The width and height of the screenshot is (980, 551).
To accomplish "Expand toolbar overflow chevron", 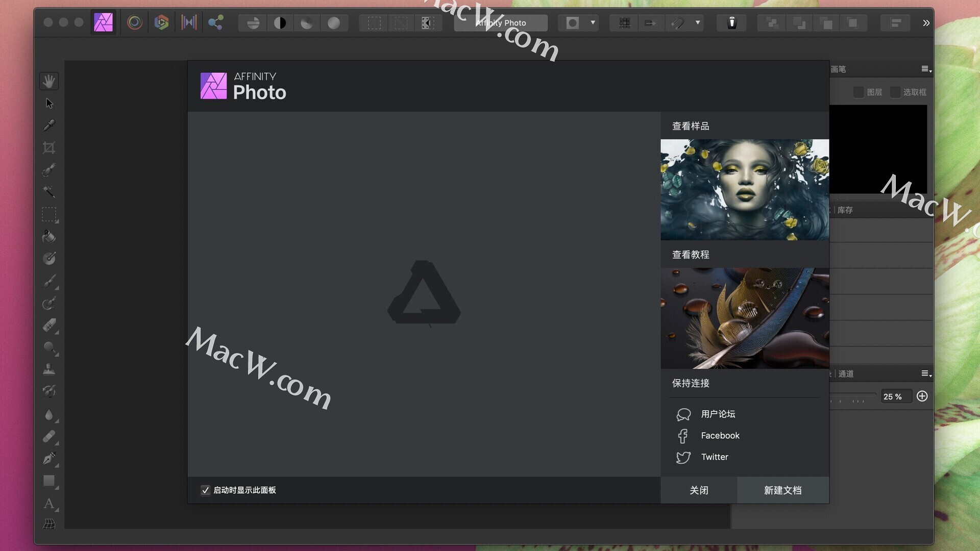I will (926, 23).
